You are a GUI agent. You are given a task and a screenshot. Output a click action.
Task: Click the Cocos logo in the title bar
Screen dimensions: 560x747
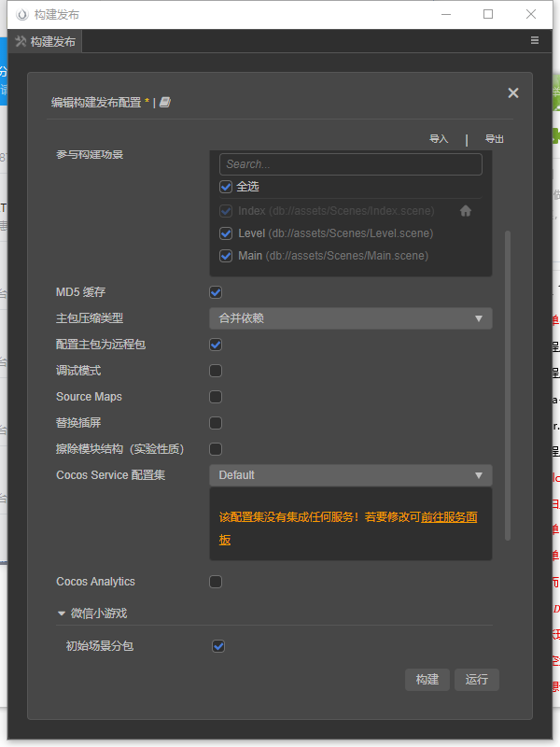(x=21, y=15)
